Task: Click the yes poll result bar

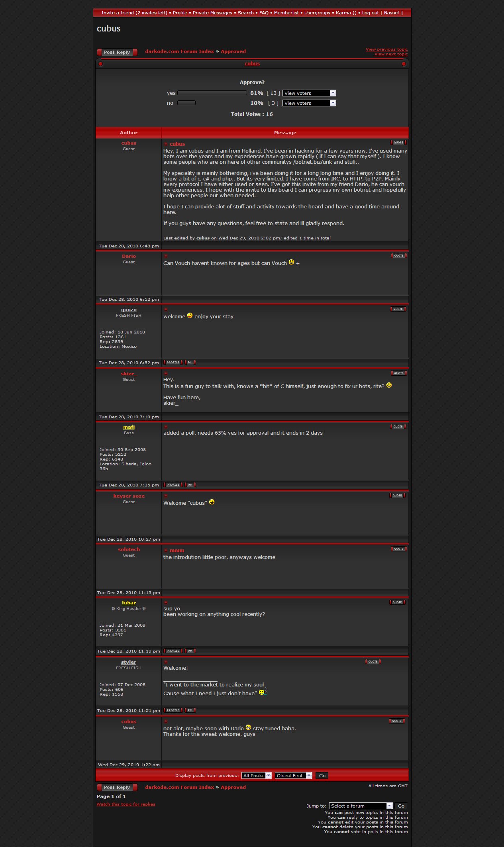Action: point(212,93)
